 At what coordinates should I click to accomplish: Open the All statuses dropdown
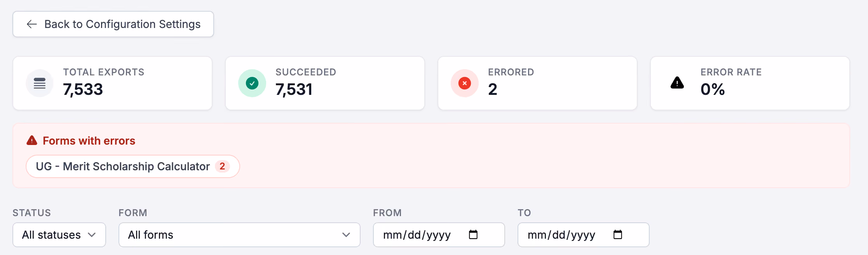[x=59, y=235]
